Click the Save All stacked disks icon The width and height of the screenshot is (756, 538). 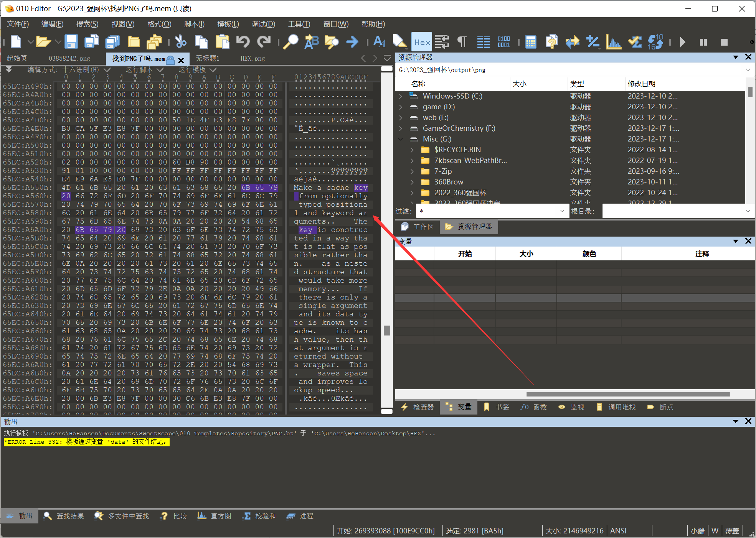click(x=112, y=41)
